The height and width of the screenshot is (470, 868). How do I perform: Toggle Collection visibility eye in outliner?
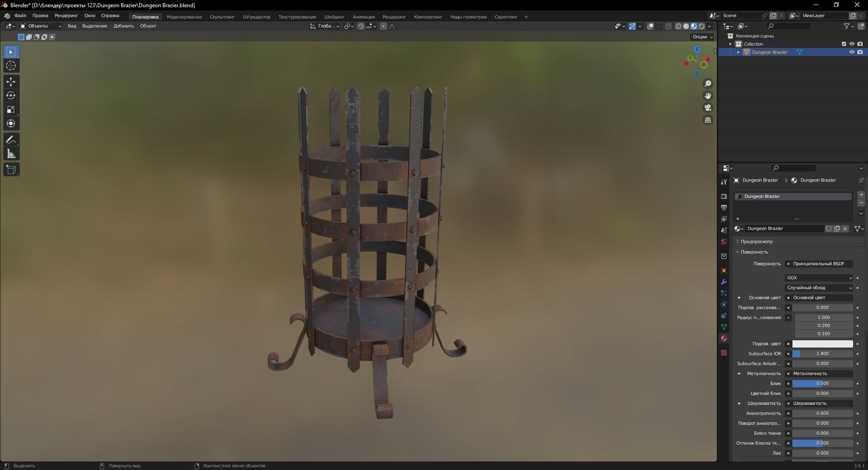852,44
